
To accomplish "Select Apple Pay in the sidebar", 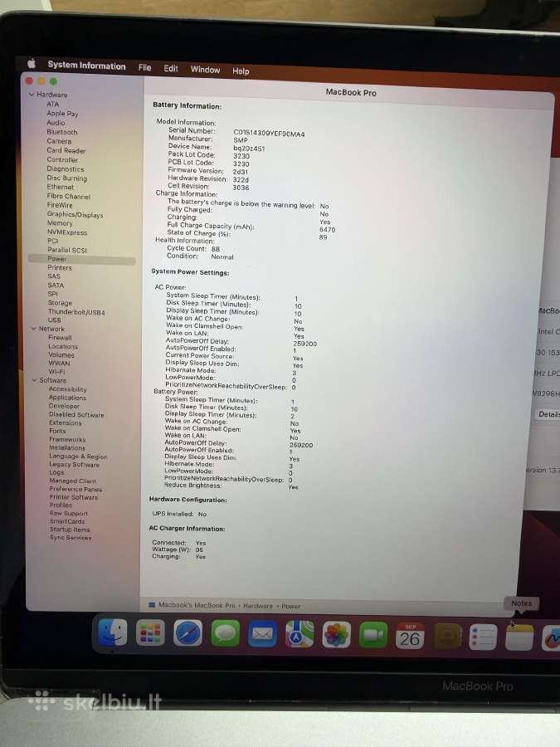I will (x=62, y=114).
